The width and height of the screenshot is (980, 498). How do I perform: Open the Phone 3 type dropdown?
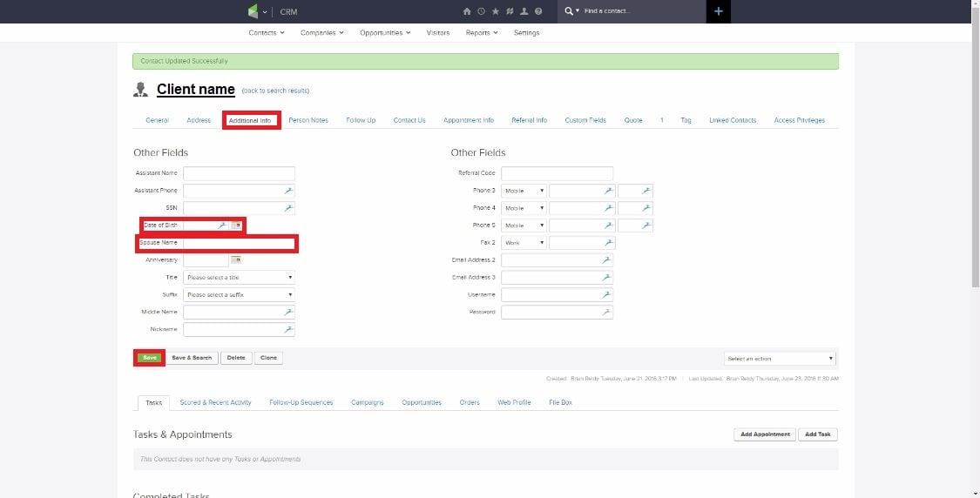524,191
